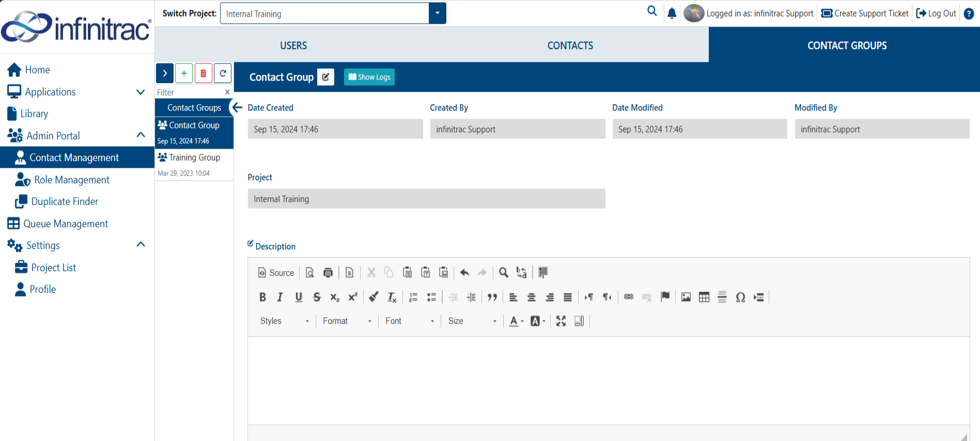980x441 pixels.
Task: Open the Switch Project dropdown arrow
Action: click(437, 13)
